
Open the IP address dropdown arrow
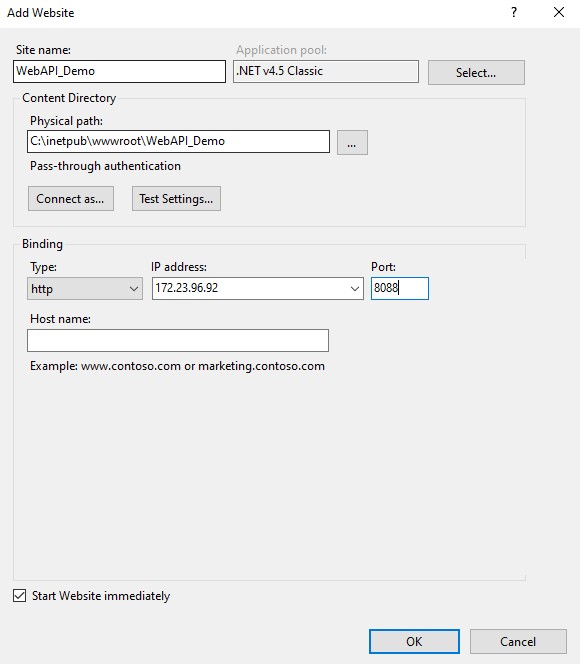(354, 289)
